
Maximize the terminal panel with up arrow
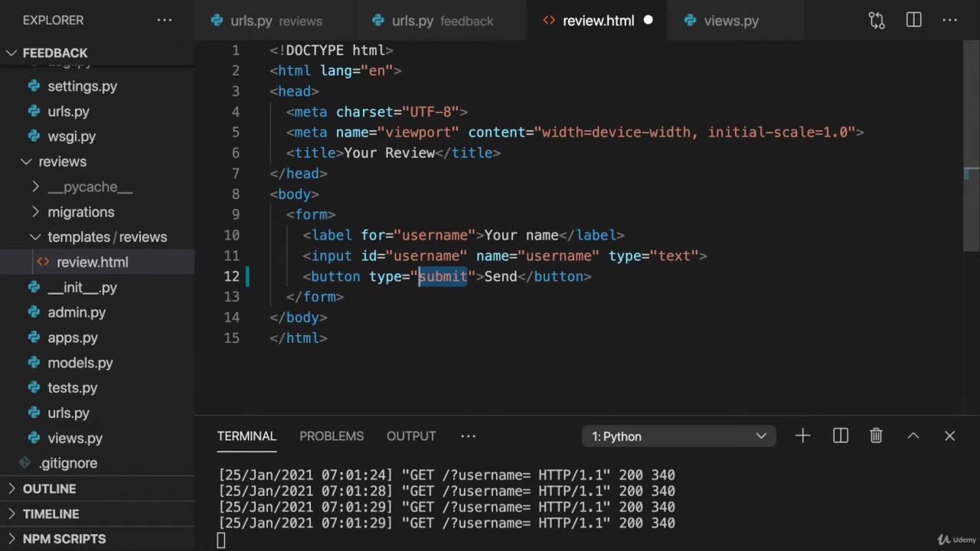tap(913, 436)
